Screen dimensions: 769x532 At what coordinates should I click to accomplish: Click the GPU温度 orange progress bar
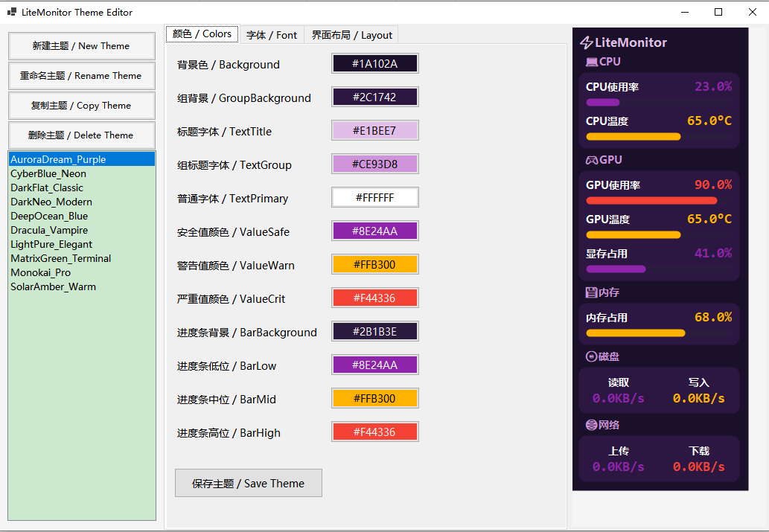coord(634,235)
